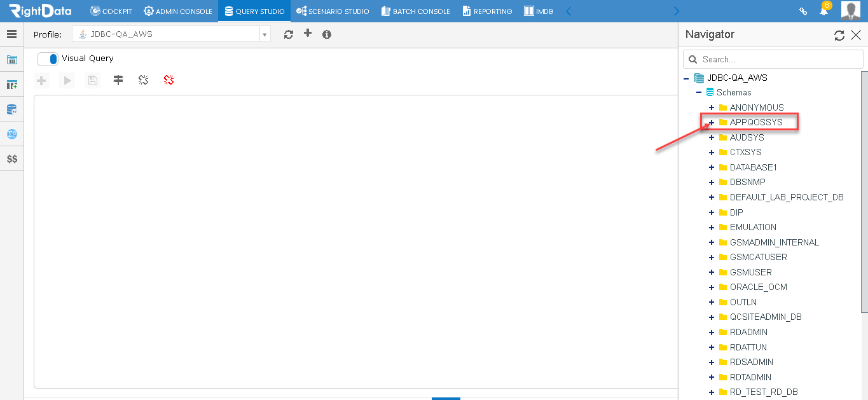Screen dimensions: 868x400
Task: Select the OUTLN schema
Action: coord(743,302)
